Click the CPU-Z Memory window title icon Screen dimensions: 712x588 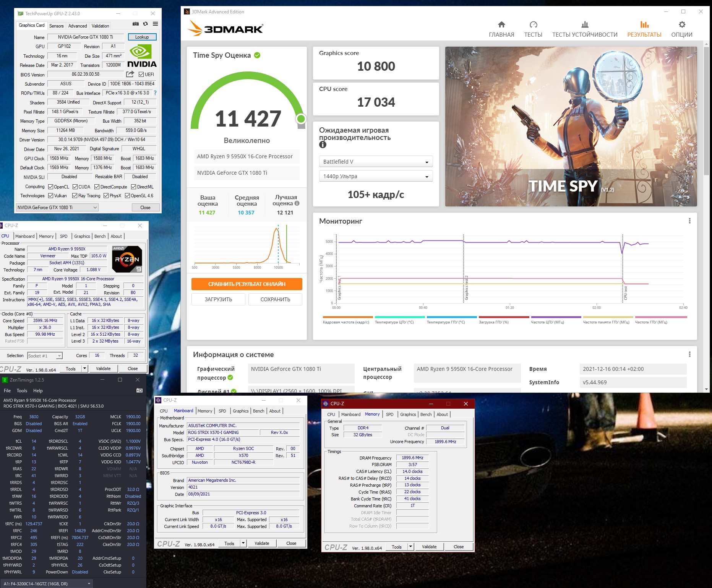[326, 404]
